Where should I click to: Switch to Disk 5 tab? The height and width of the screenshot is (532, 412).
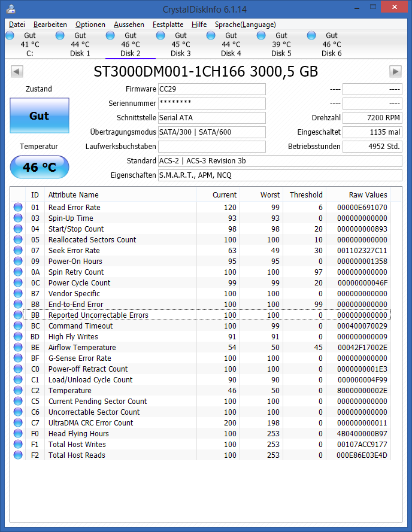281,44
